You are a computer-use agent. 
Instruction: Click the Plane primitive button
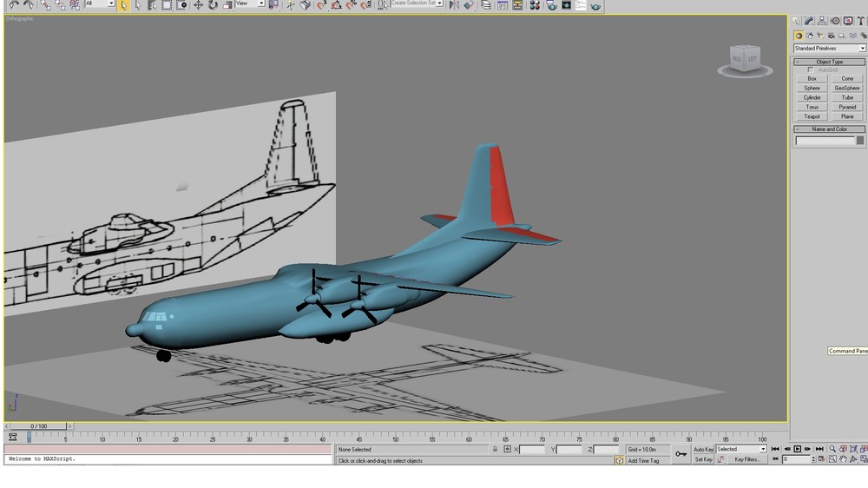(x=847, y=116)
